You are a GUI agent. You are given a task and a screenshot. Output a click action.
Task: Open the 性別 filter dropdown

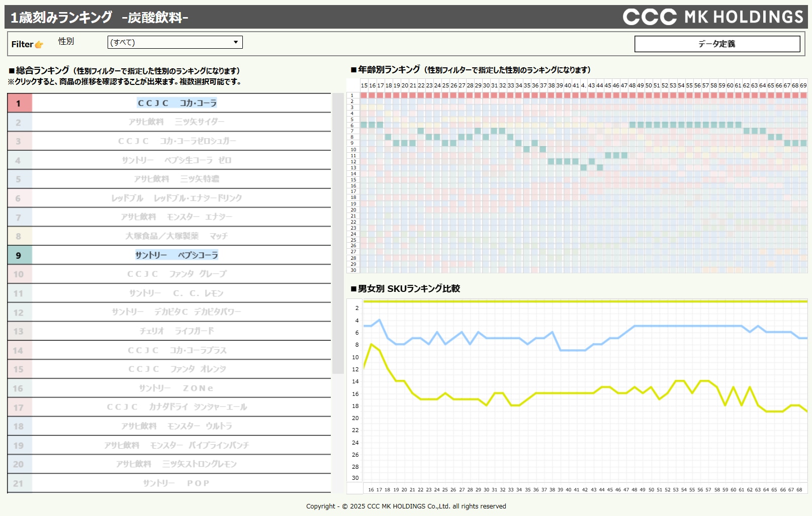click(x=175, y=42)
